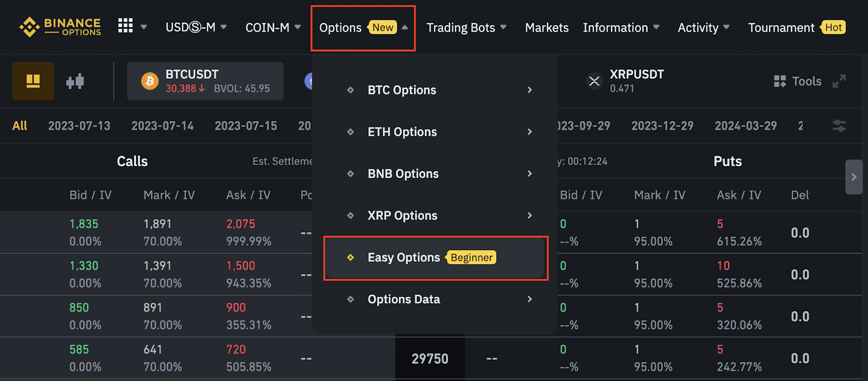Show All expiry dates tab
This screenshot has height=381, width=868.
[x=20, y=126]
